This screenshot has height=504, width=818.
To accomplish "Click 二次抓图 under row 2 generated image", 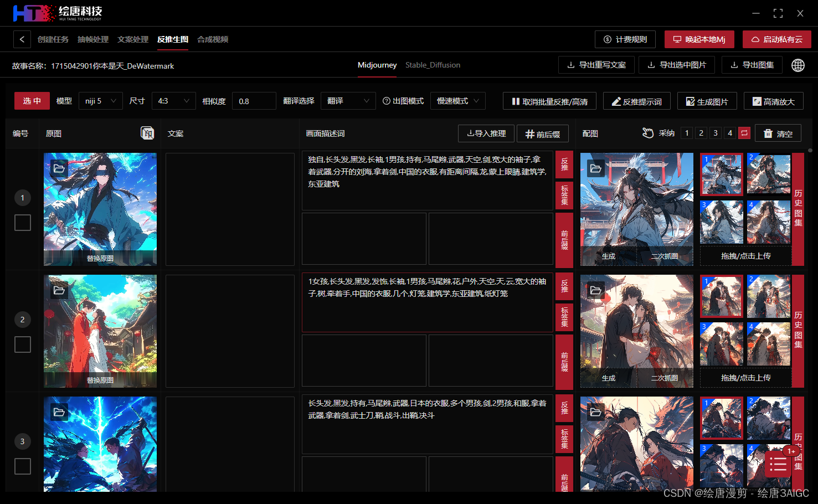I will point(665,378).
